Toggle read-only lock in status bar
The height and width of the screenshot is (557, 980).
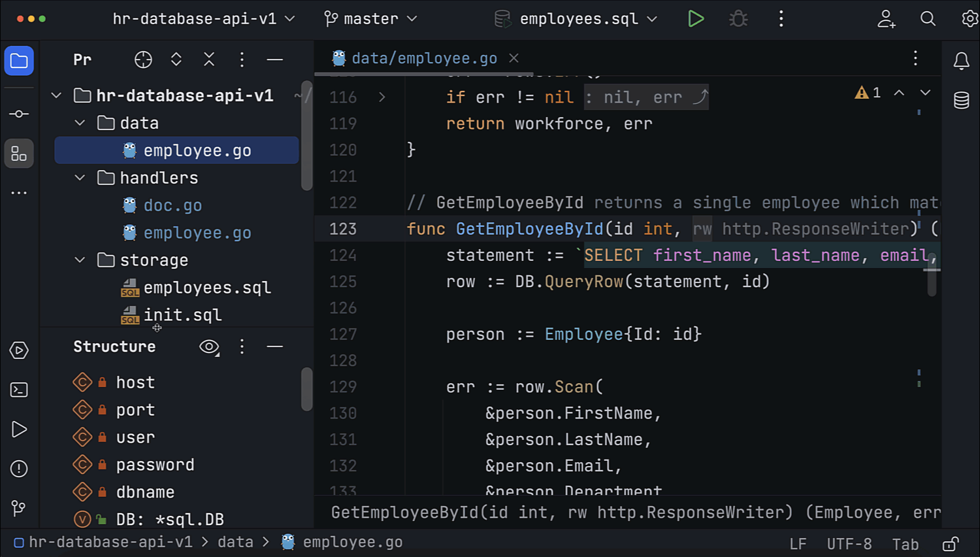click(x=951, y=544)
